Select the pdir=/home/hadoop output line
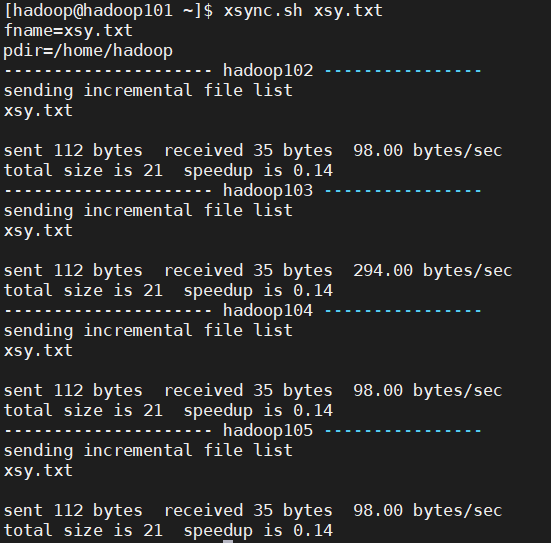The image size is (551, 543). (88, 51)
